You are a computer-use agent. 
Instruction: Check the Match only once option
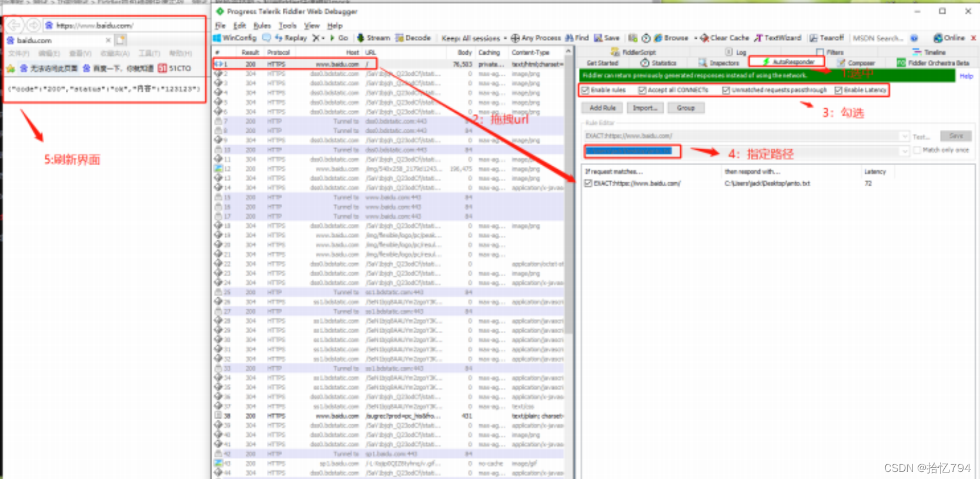(917, 150)
